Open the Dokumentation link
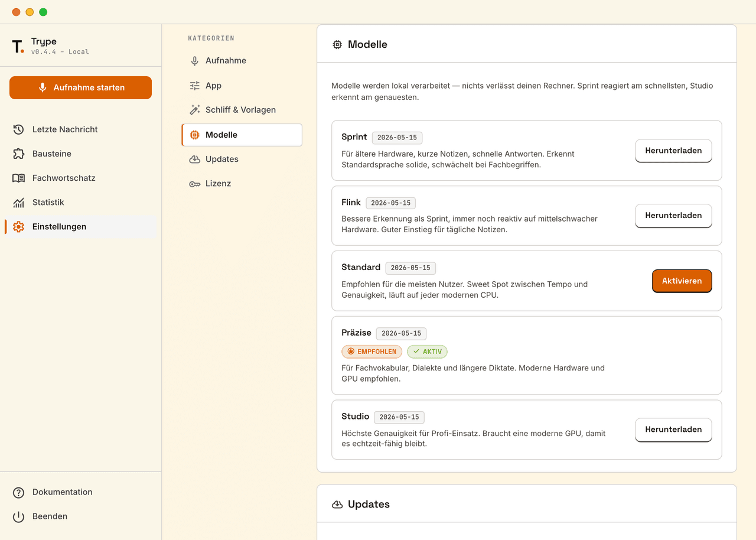Image resolution: width=756 pixels, height=540 pixels. 81,492
